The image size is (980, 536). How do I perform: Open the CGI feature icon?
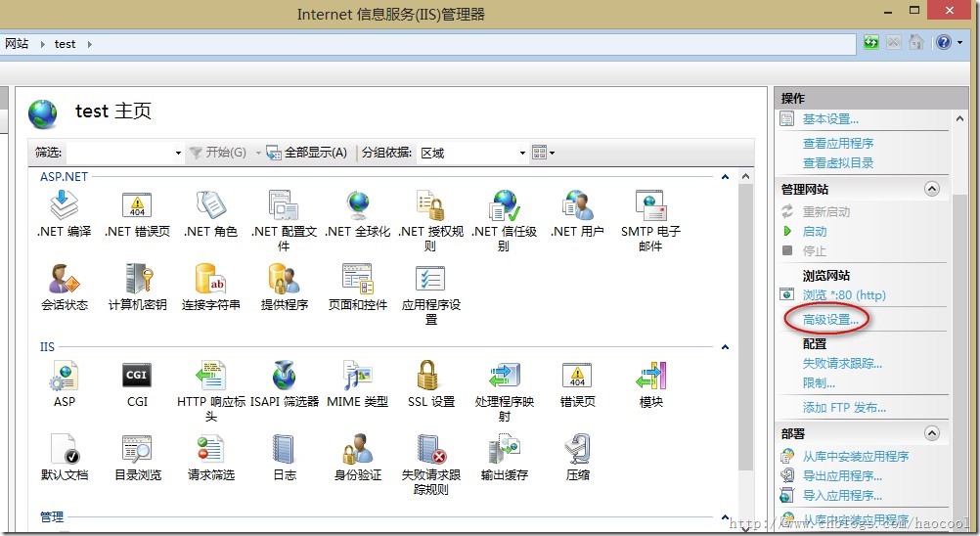point(137,376)
